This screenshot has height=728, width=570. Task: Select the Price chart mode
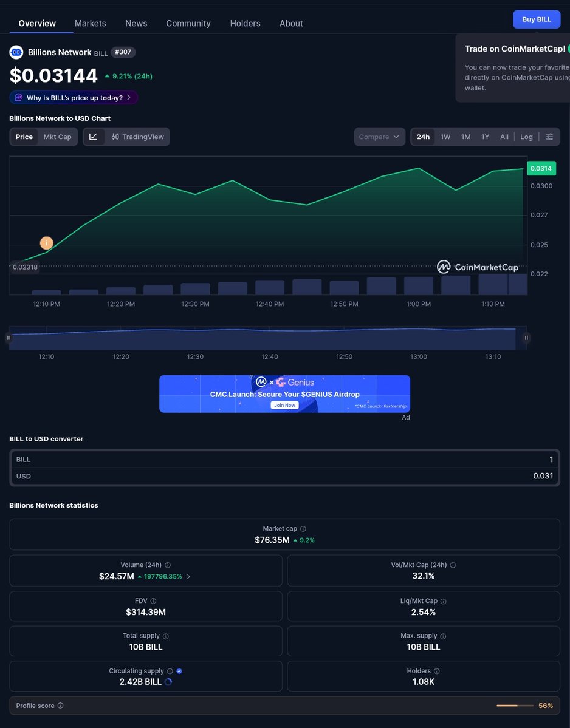tap(24, 137)
